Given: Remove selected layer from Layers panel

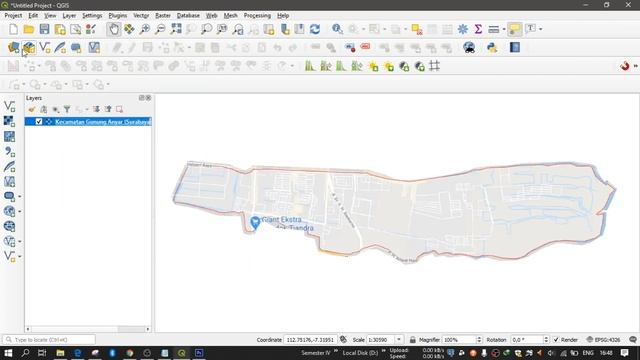Looking at the screenshot, I should 119,109.
